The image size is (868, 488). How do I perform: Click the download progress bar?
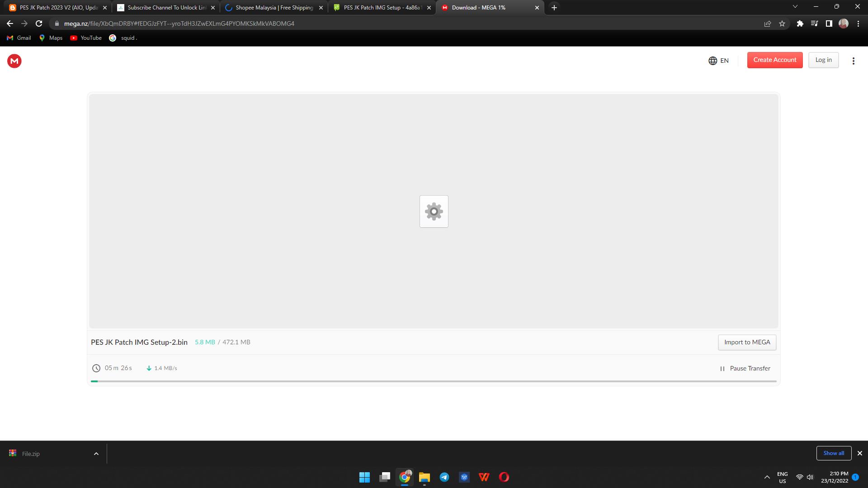point(434,381)
